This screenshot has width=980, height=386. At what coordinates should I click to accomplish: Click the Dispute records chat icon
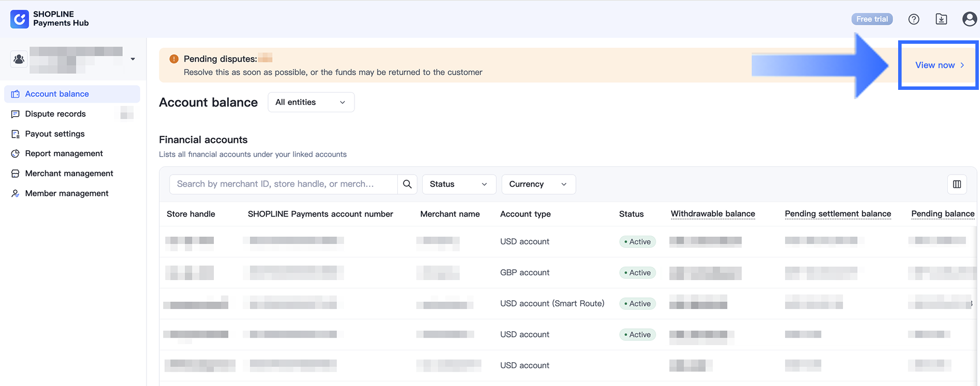16,114
